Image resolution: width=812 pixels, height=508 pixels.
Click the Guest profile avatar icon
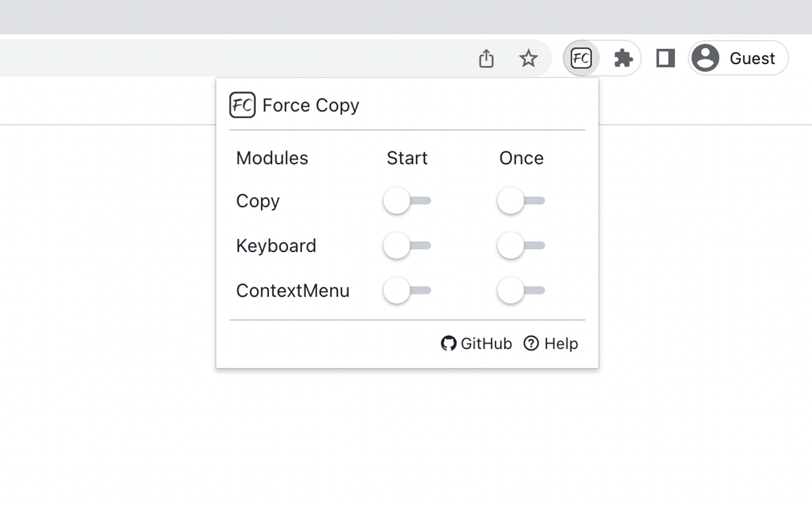click(705, 58)
